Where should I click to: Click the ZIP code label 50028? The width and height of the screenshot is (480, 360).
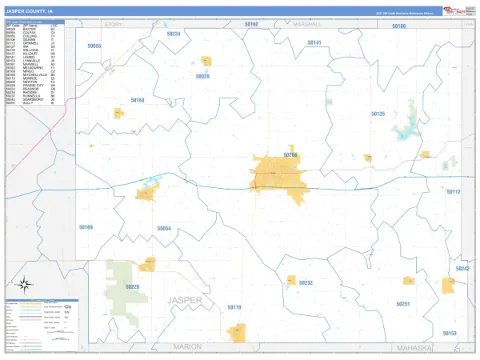[203, 76]
